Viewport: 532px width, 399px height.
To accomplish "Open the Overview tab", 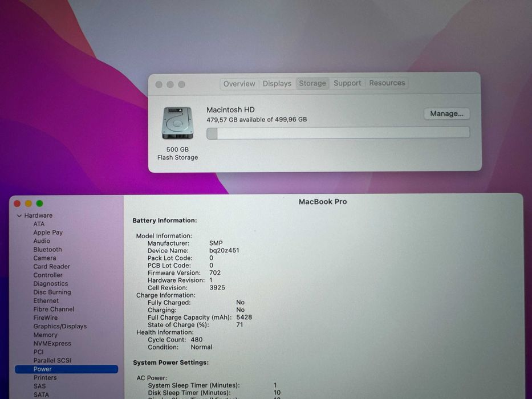I will click(x=239, y=84).
